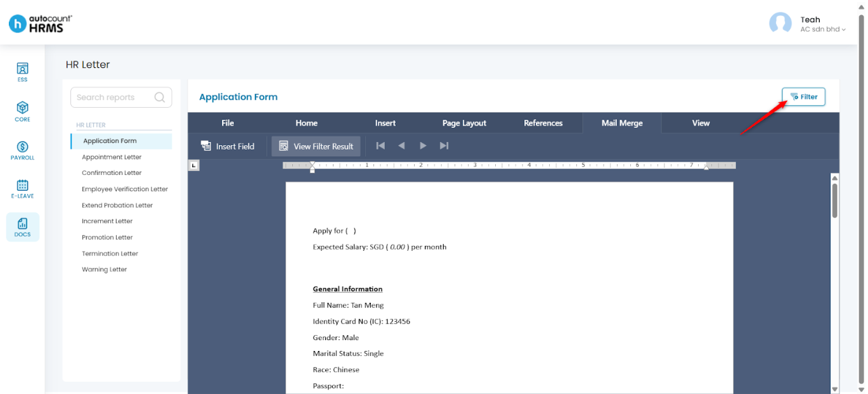Select Confirmation Letter report
The height and width of the screenshot is (394, 868).
coord(112,173)
